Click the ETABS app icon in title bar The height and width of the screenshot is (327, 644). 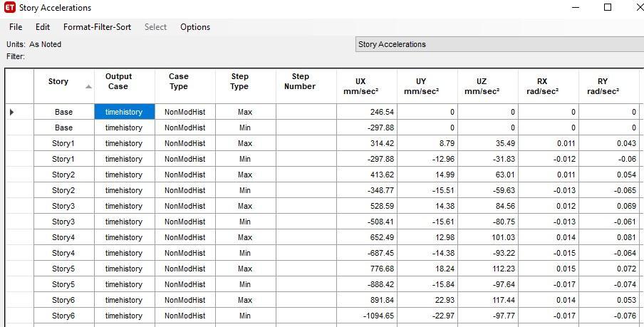coord(10,8)
